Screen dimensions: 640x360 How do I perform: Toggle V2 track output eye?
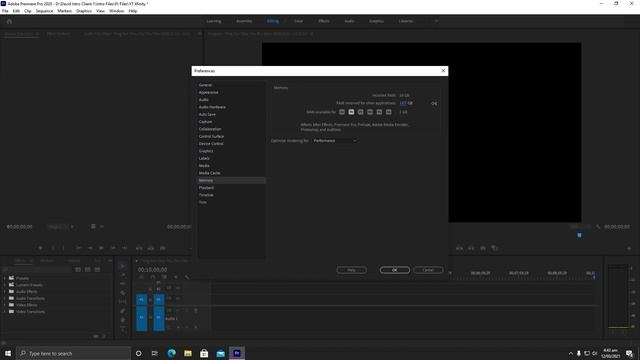[178, 288]
